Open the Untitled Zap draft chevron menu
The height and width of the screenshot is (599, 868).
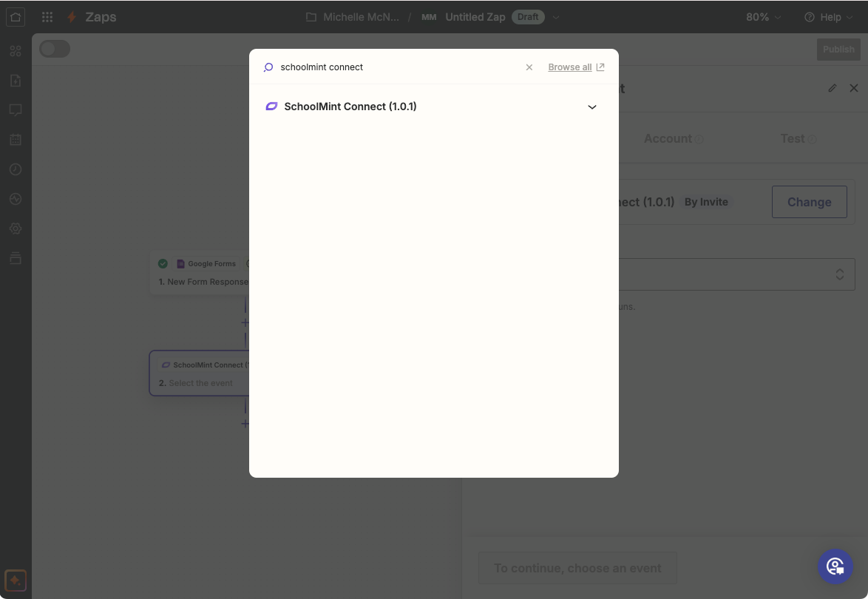556,17
